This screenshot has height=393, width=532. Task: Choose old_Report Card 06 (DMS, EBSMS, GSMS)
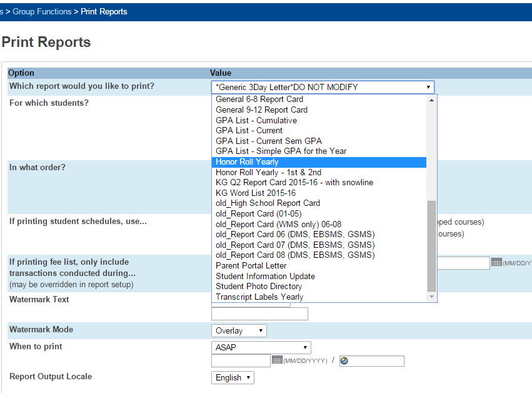pyautogui.click(x=319, y=235)
